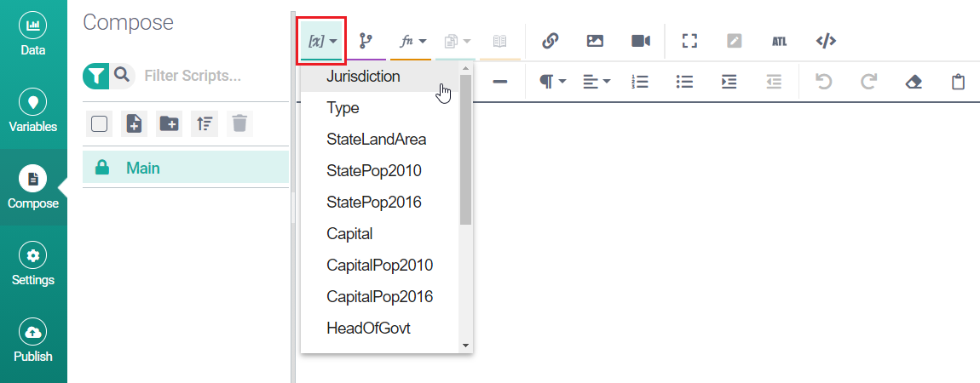Switch to code view icon

(825, 41)
